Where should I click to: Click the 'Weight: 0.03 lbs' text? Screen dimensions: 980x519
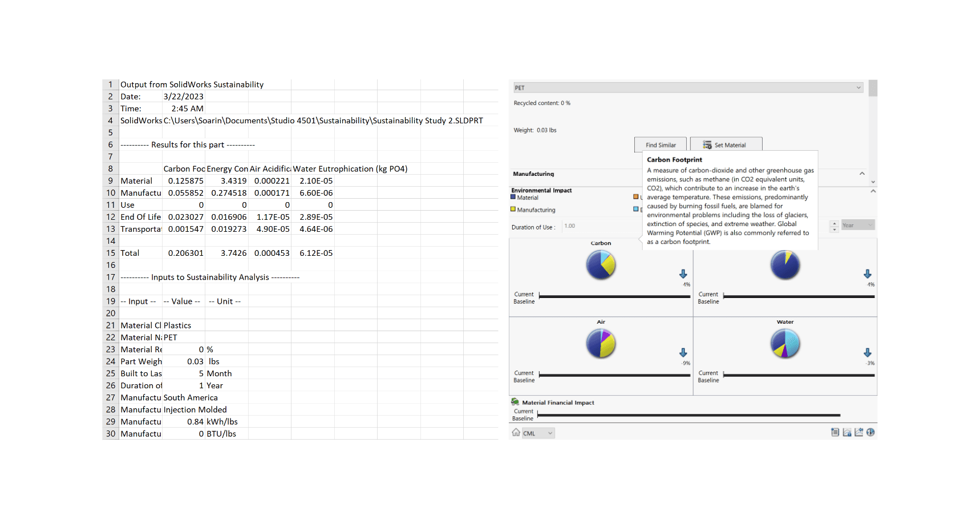coord(535,130)
